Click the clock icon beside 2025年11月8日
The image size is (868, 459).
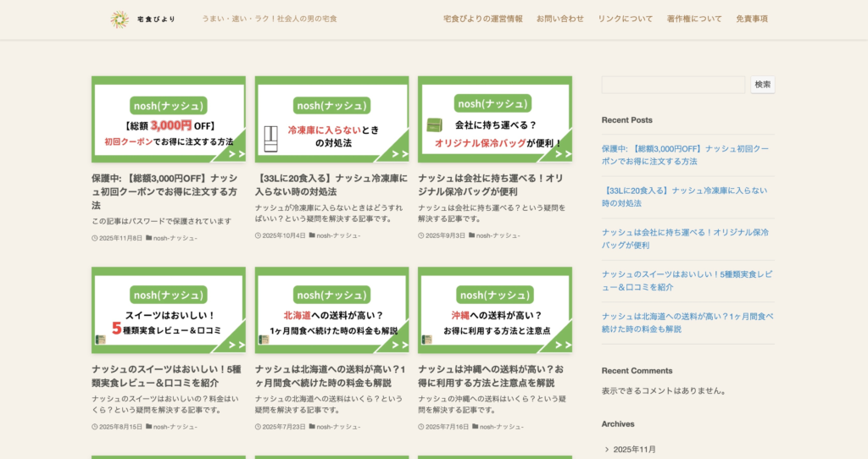click(95, 238)
